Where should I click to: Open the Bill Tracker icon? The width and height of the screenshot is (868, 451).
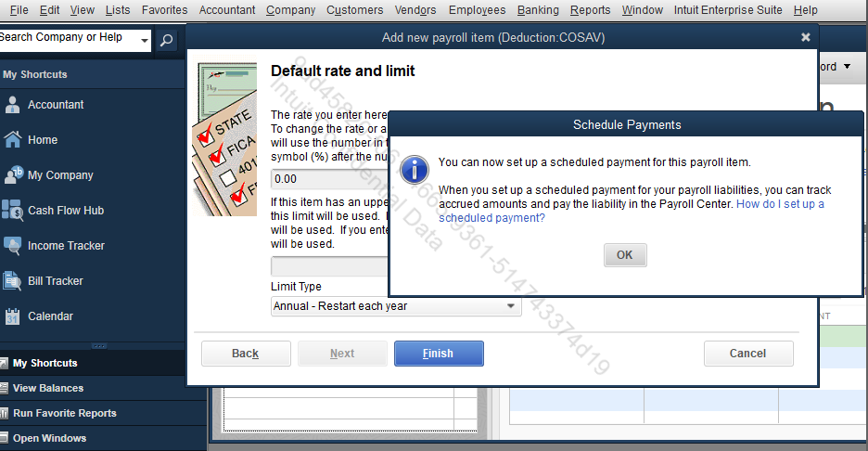13,281
